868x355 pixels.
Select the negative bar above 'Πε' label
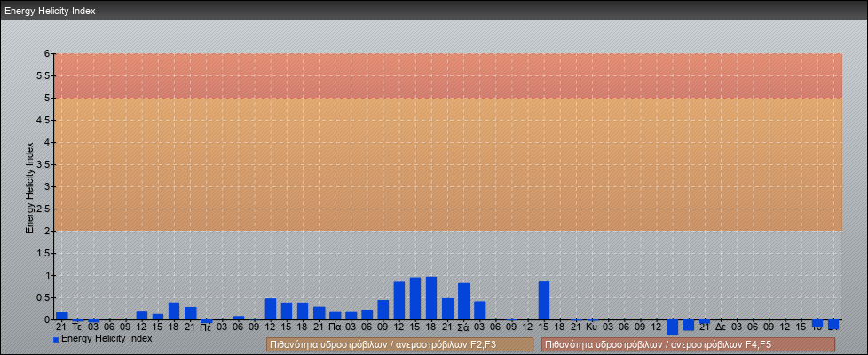click(x=206, y=321)
